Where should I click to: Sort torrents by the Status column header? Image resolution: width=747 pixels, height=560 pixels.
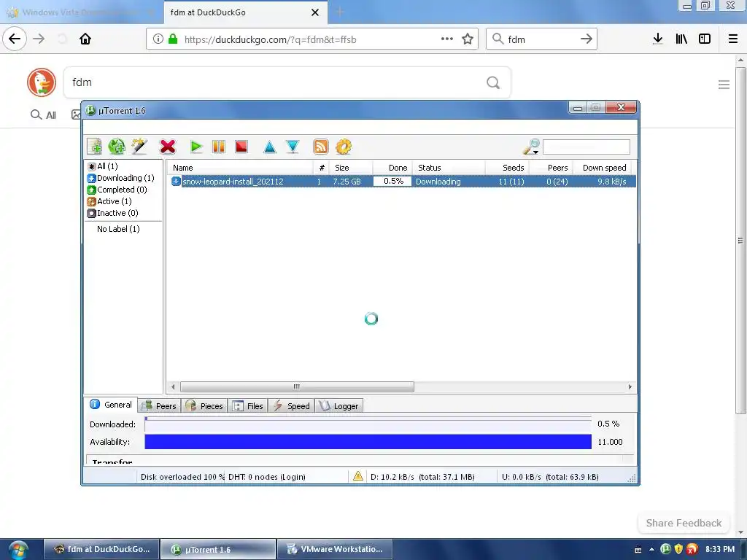449,168
